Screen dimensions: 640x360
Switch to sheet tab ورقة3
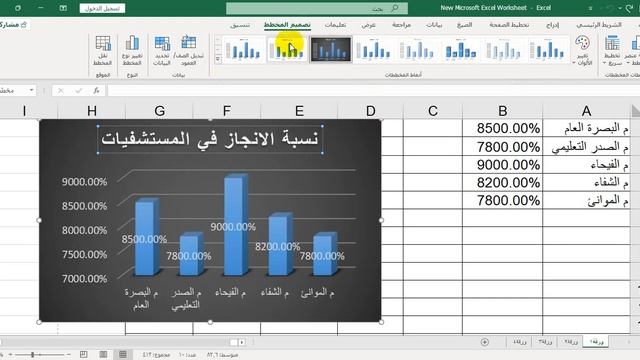point(545,342)
